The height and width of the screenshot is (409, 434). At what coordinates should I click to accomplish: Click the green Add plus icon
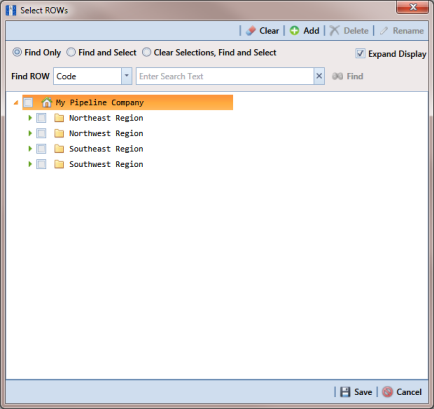294,31
